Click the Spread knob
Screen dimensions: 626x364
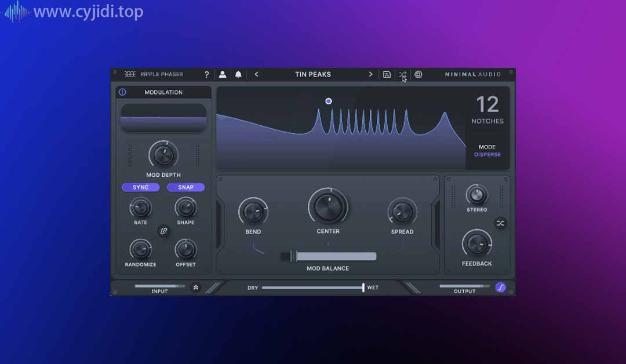pyautogui.click(x=402, y=212)
